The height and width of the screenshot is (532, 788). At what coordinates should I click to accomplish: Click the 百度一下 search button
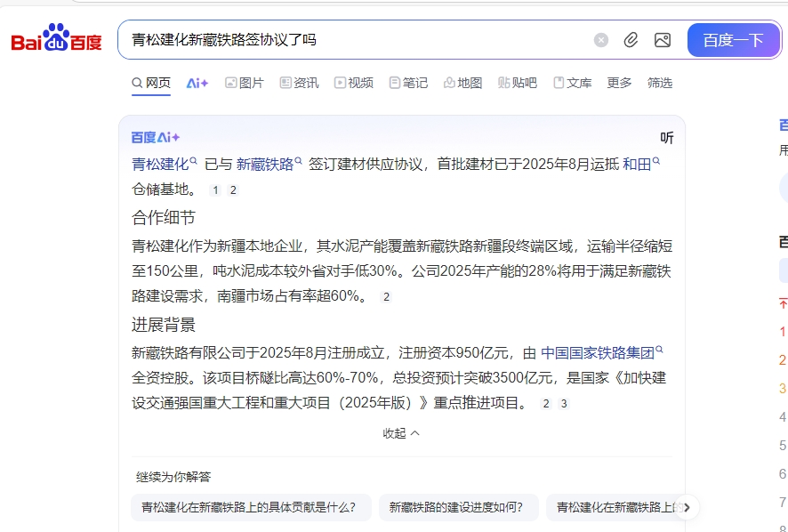coord(733,40)
